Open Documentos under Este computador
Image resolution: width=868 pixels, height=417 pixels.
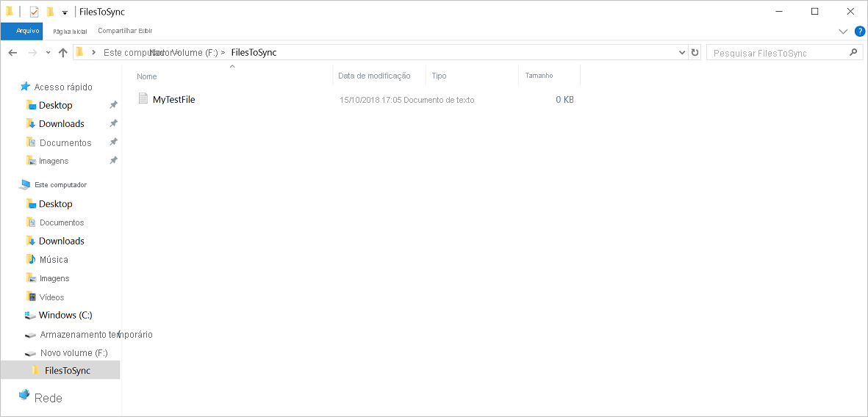point(62,222)
